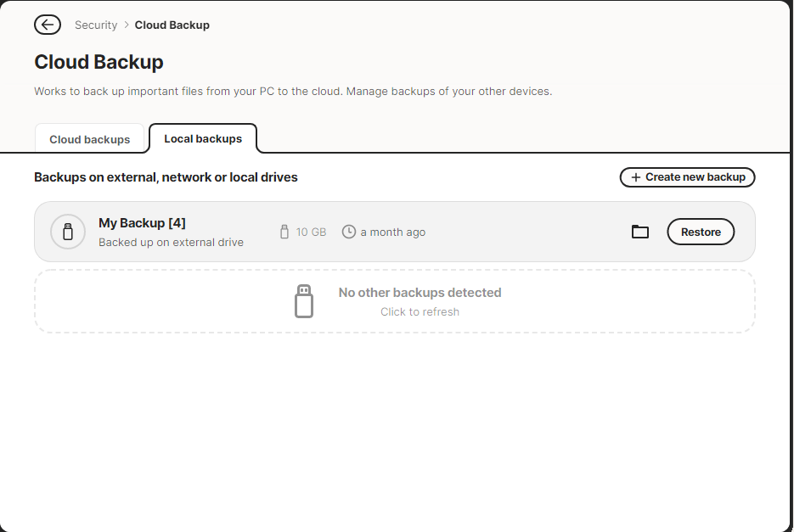Select the Local backups tab
Screen dimensions: 794x532
click(203, 138)
